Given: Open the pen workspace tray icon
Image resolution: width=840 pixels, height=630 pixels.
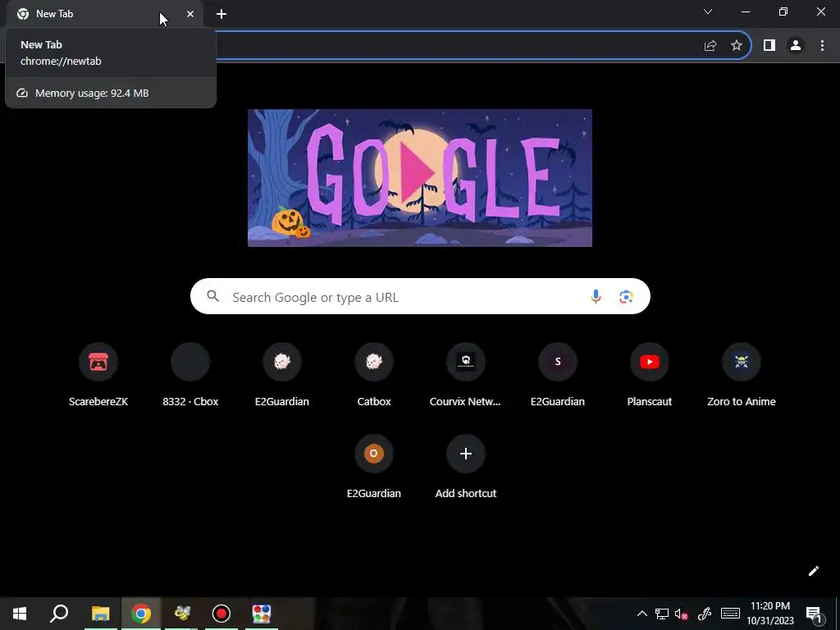Looking at the screenshot, I should point(705,614).
